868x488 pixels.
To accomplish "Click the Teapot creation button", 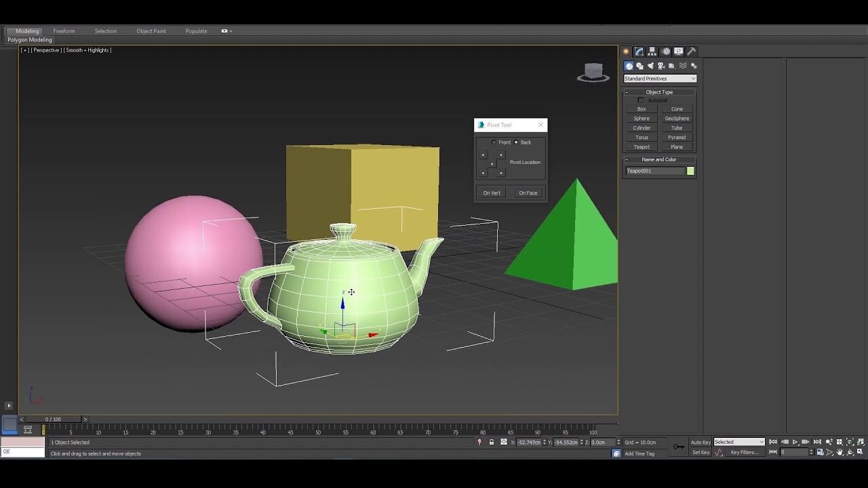I will tap(641, 146).
